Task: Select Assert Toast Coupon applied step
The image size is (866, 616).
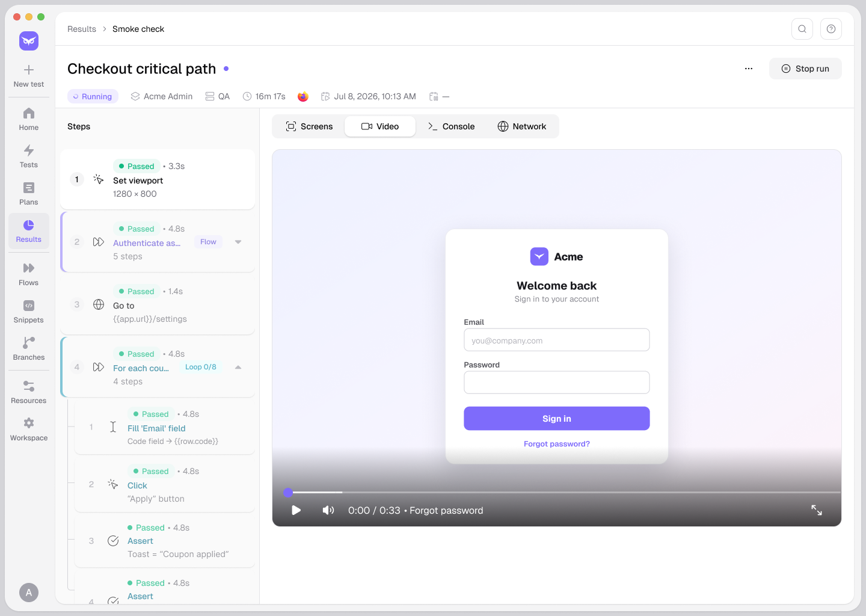Action: click(165, 540)
